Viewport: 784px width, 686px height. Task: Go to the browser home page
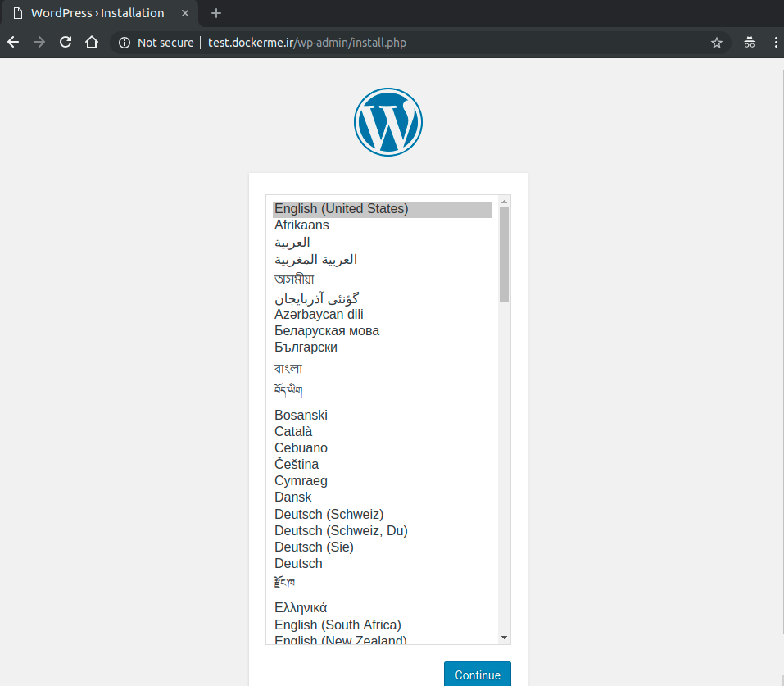[92, 43]
